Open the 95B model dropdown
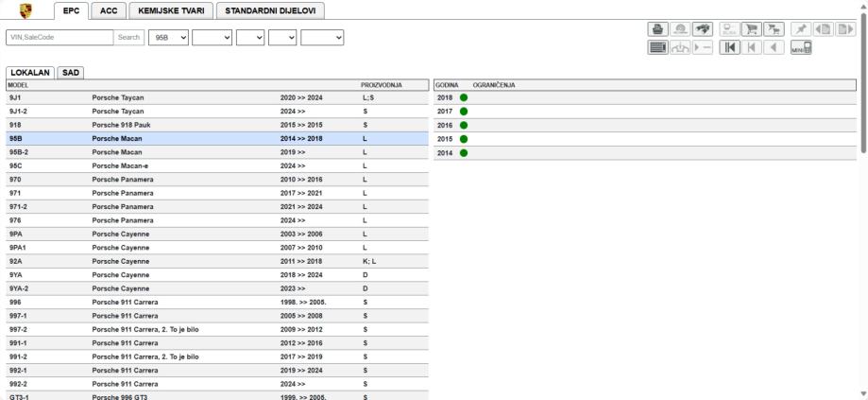This screenshot has width=868, height=400. 169,37
